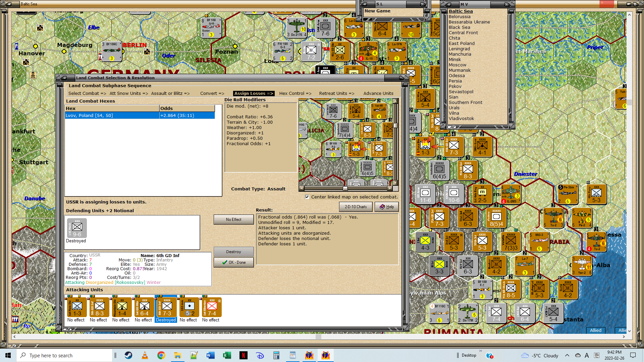Open Help in combat dialog

pyautogui.click(x=386, y=207)
